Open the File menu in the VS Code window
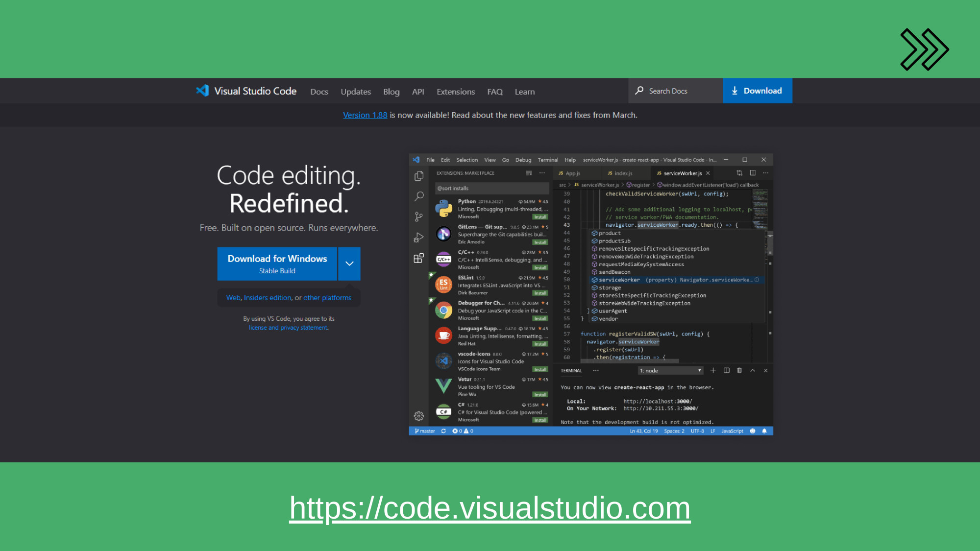Image resolution: width=980 pixels, height=551 pixels. 430,160
